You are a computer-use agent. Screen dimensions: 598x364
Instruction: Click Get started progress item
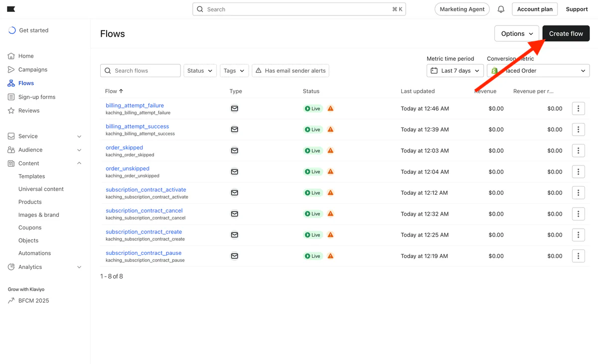coord(28,30)
